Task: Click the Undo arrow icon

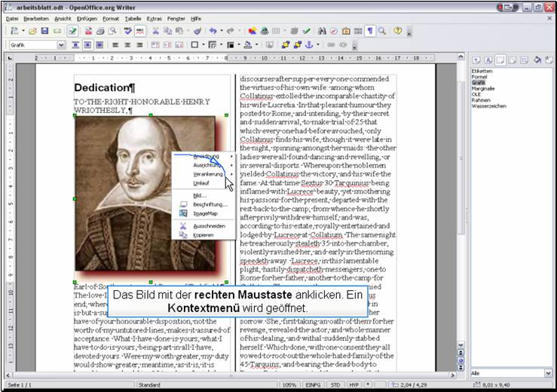Action: pos(213,31)
